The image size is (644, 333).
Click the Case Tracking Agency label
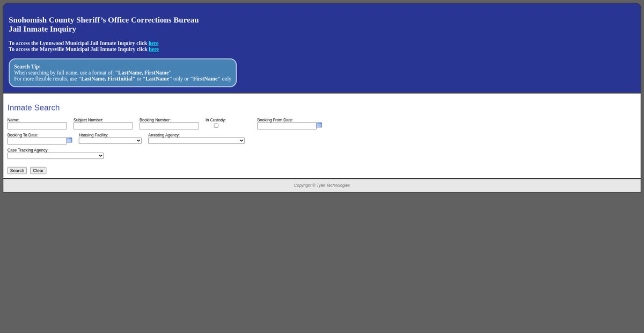pos(28,150)
